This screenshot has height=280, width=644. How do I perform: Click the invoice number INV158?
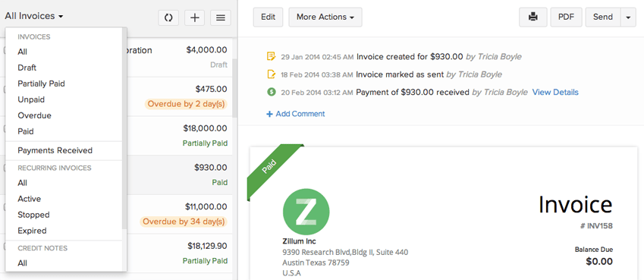(595, 226)
